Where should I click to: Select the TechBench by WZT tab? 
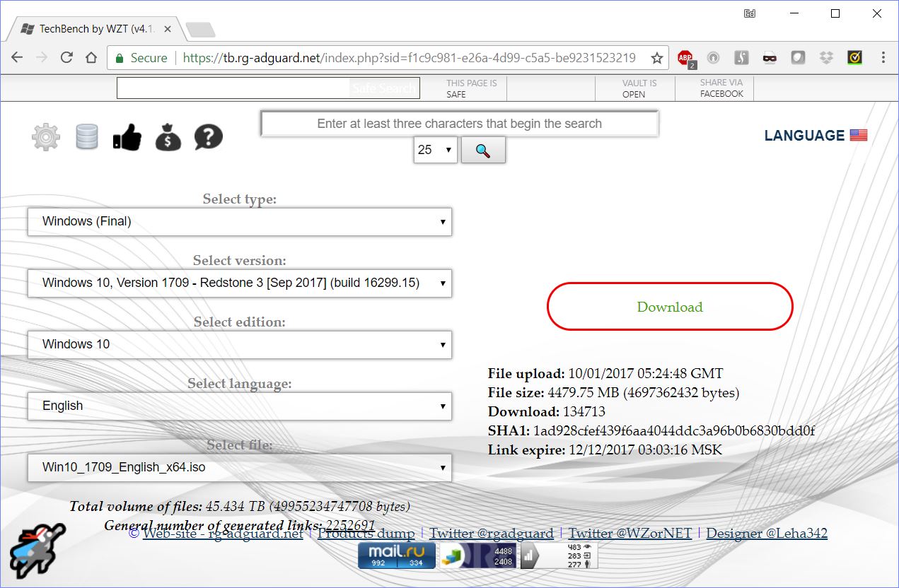[94, 29]
